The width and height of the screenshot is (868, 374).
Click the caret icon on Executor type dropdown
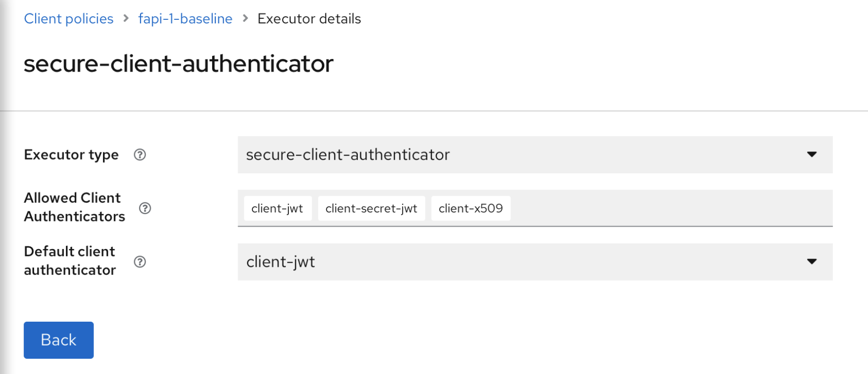(x=813, y=155)
